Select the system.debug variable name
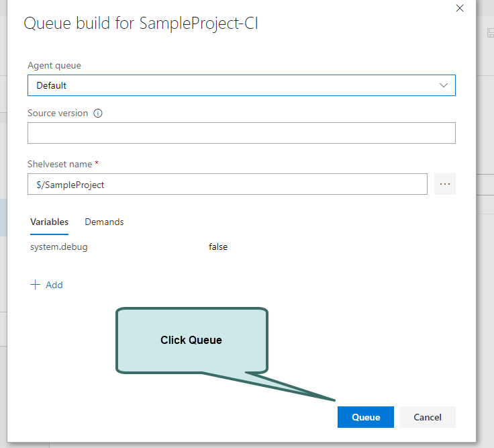The image size is (494, 448). [59, 247]
